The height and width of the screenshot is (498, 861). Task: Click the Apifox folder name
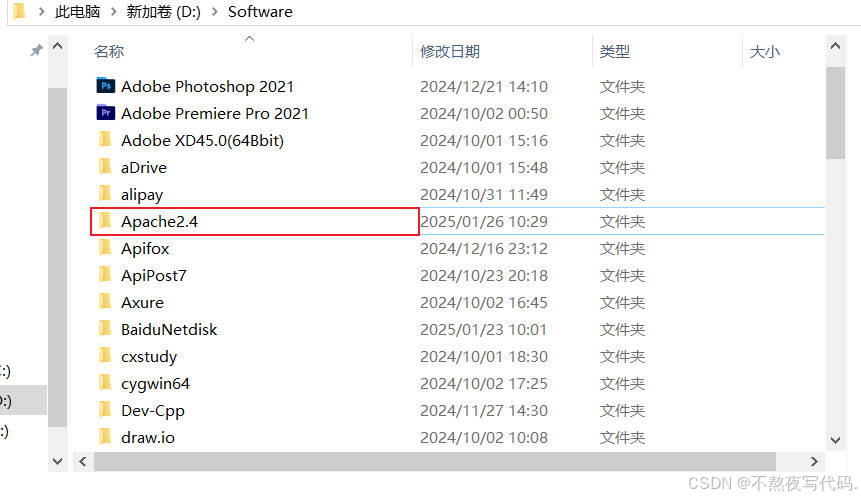tap(145, 249)
